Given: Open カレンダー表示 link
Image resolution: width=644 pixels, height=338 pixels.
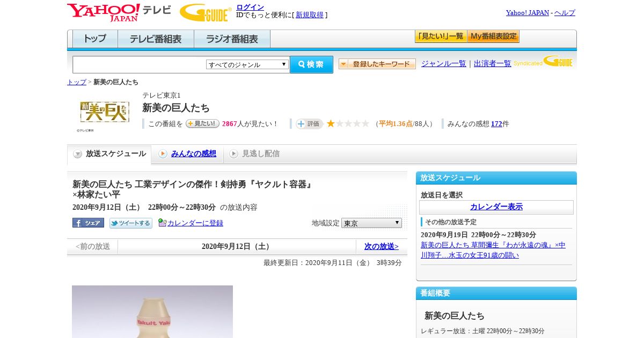Looking at the screenshot, I should point(496,207).
